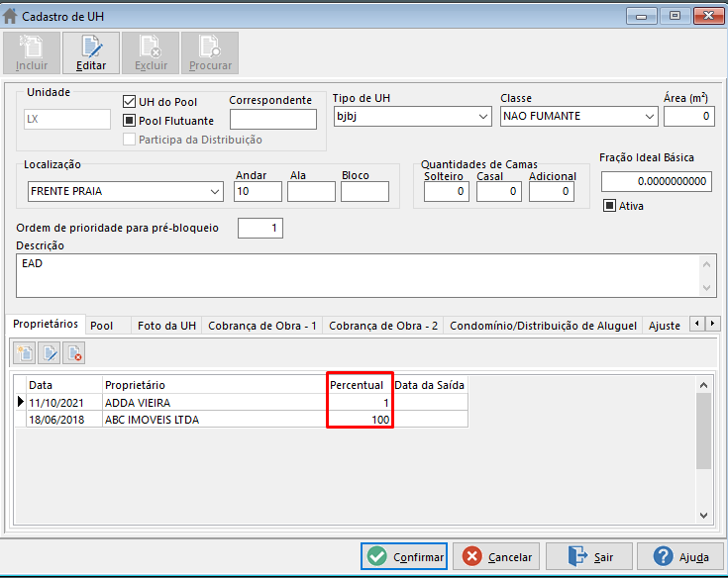This screenshot has height=578, width=728.
Task: Click the Excluir toolbar icon
Action: click(151, 52)
